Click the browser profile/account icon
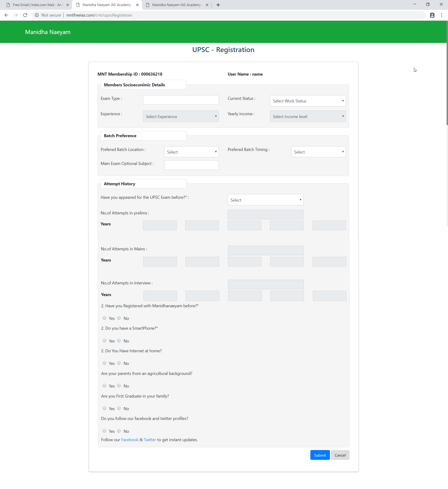This screenshot has height=489, width=448. click(432, 15)
